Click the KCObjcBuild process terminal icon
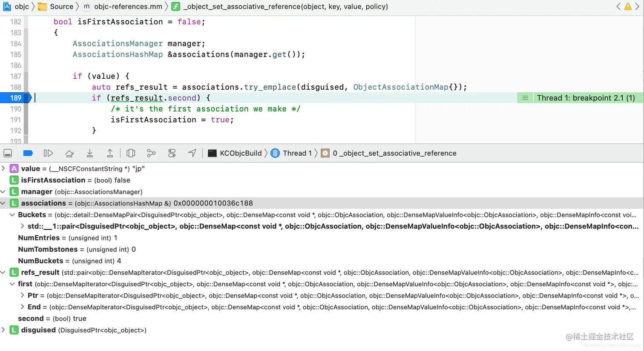Screen dimensions: 644x351 click(212, 153)
